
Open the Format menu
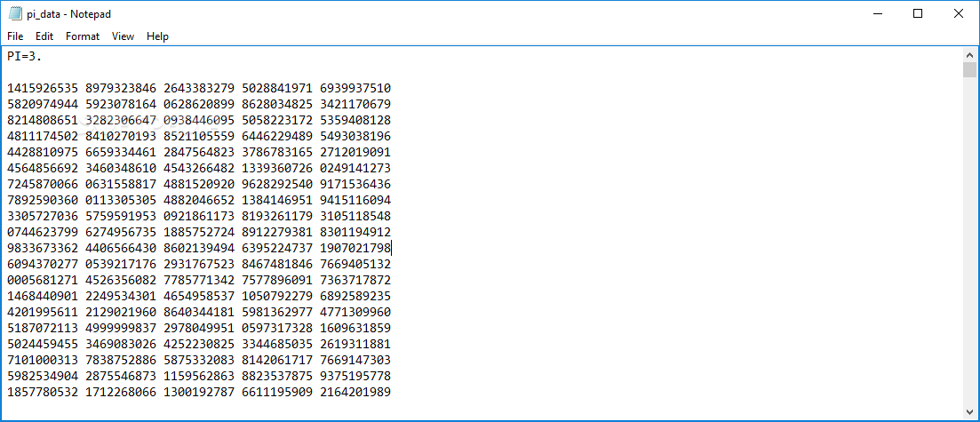(83, 36)
